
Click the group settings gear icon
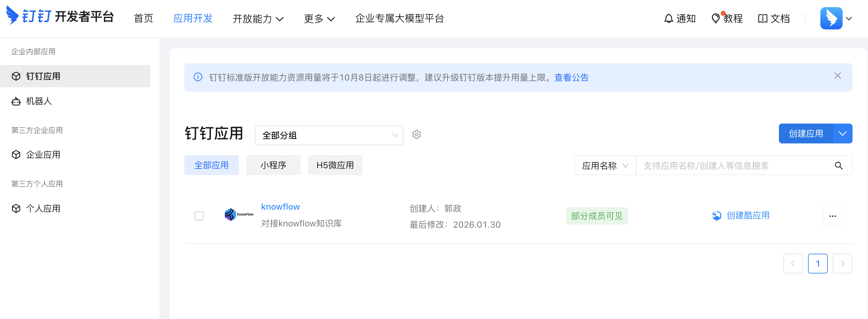pos(416,134)
